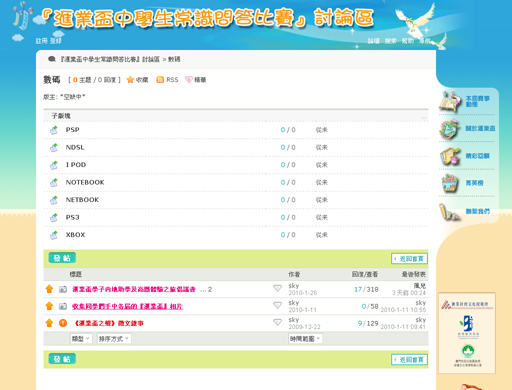
Task: Click the NETBOOK sub-forum icon
Action: [54, 200]
